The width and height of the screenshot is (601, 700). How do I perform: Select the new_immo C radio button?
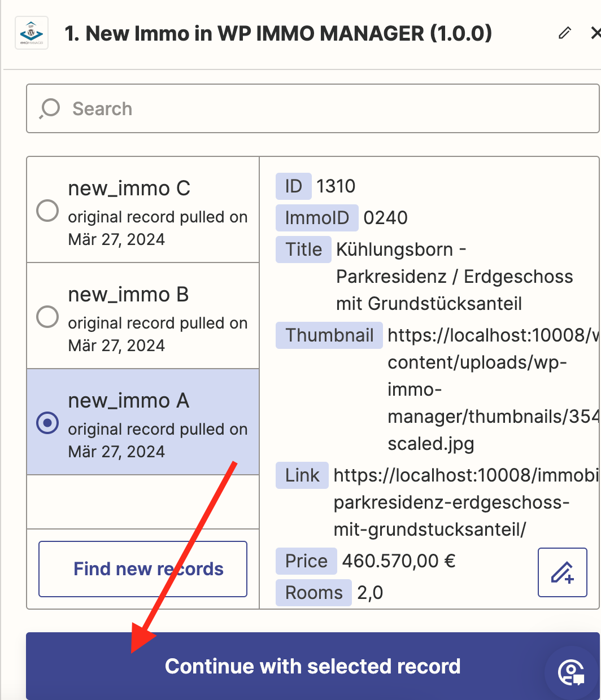pos(47,211)
